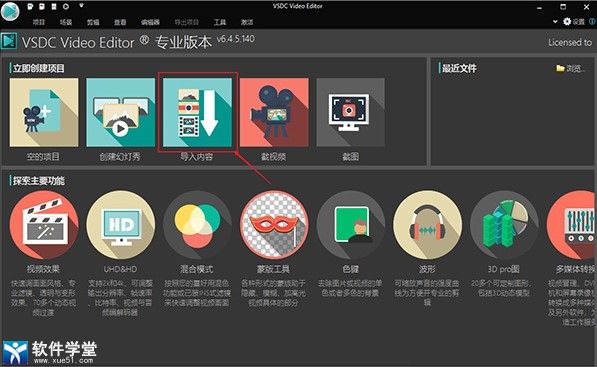Click the 视频效果 feature label text
Image resolution: width=597 pixels, height=367 pixels.
pos(43,269)
